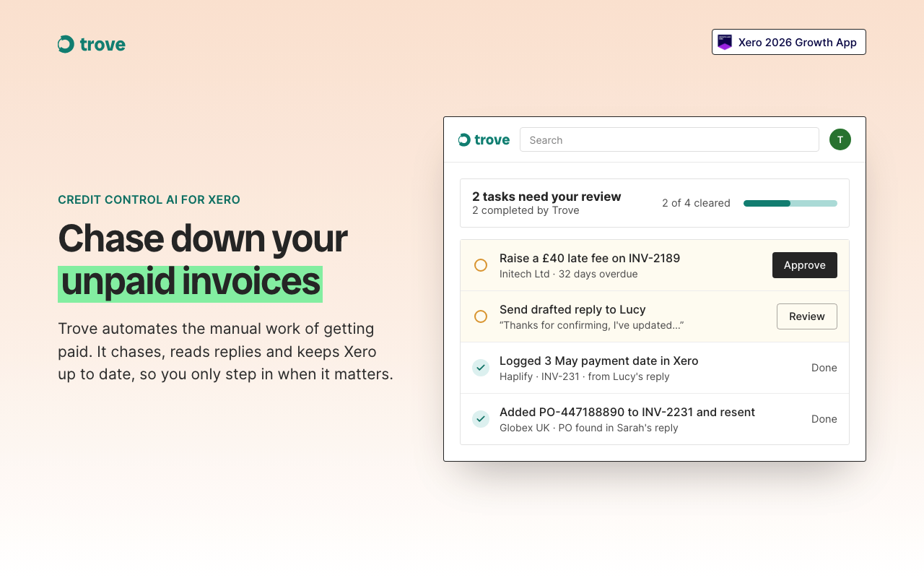Image resolution: width=924 pixels, height=578 pixels.
Task: Toggle the circle for Send drafted reply to Lucy
Action: click(481, 316)
